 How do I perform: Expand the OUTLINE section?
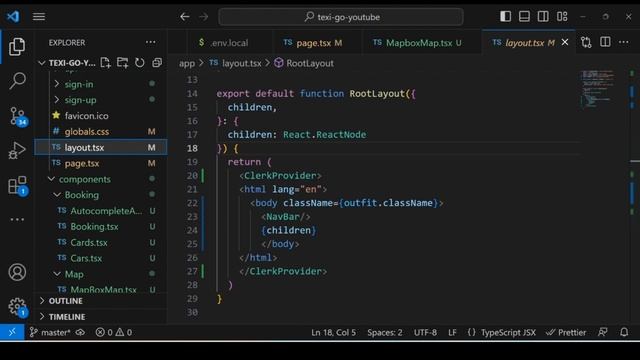[100, 301]
